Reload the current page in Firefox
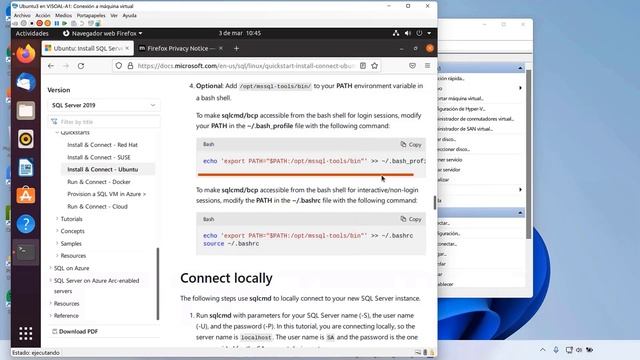 coord(81,66)
